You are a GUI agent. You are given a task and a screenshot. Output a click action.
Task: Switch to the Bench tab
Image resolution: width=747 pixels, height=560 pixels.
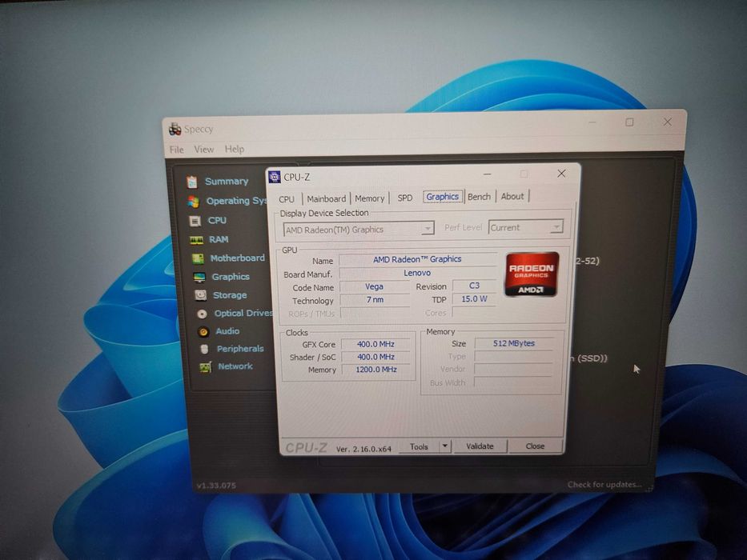click(479, 197)
